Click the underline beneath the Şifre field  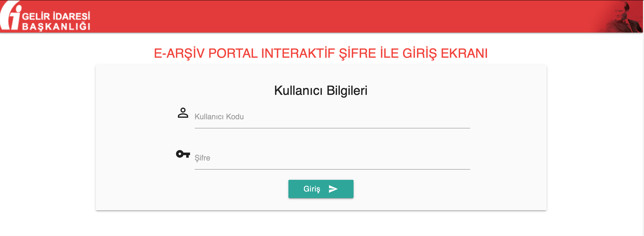click(x=332, y=169)
